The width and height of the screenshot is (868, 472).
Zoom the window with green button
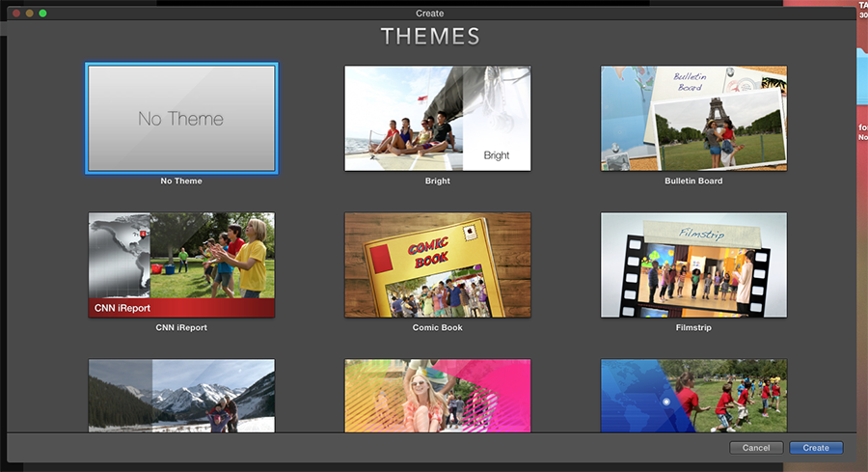click(42, 13)
